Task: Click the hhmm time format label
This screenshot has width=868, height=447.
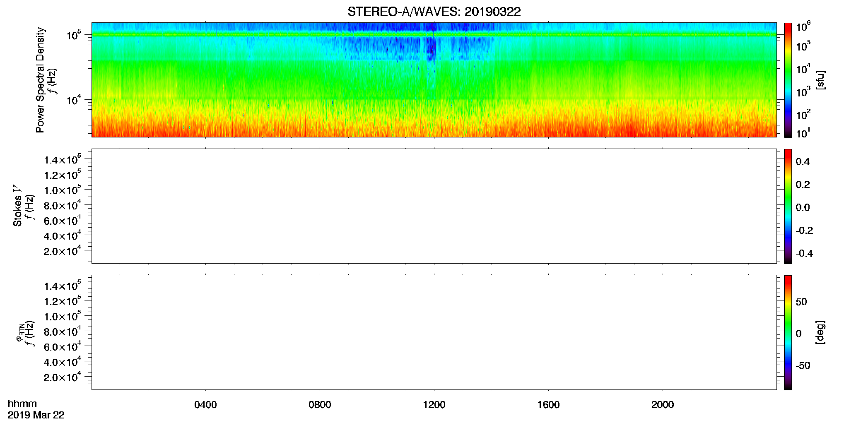Action: (22, 404)
